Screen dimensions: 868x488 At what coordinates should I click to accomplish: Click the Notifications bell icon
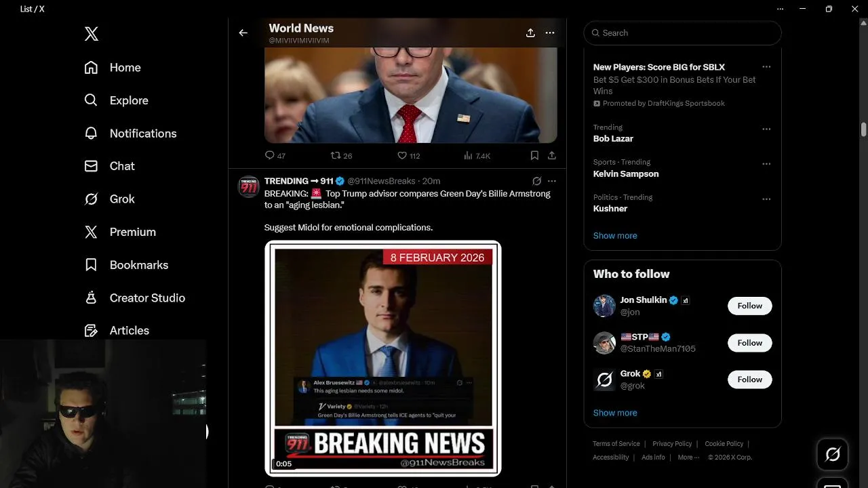pos(91,133)
